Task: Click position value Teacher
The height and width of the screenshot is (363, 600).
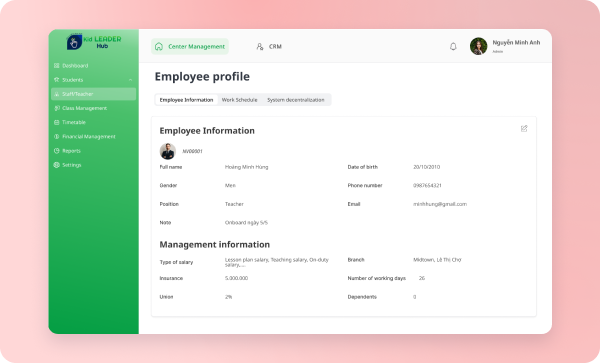Action: click(x=234, y=204)
